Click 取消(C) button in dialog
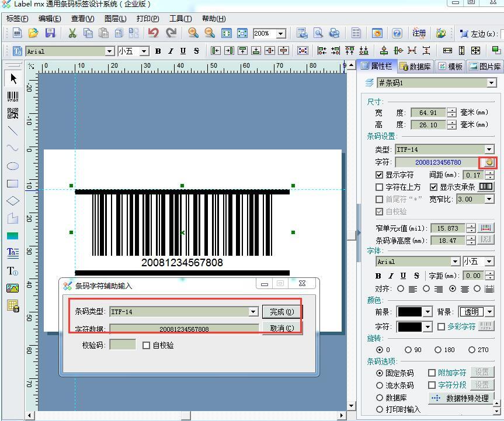This screenshot has height=421, width=504. [x=282, y=328]
